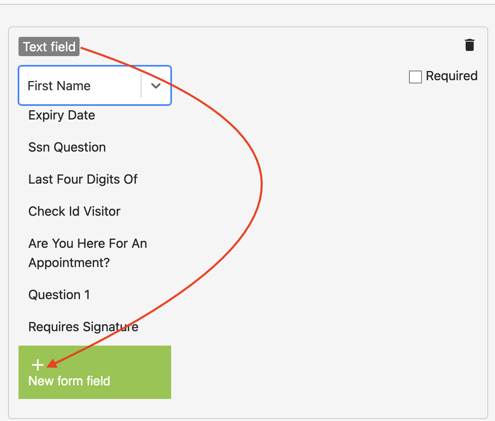
Task: Click inside the First Name combo box
Action: [95, 86]
